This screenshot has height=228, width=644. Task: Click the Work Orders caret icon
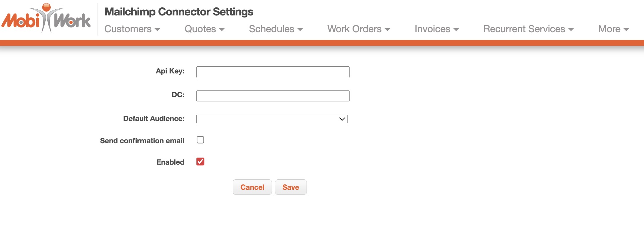387,30
